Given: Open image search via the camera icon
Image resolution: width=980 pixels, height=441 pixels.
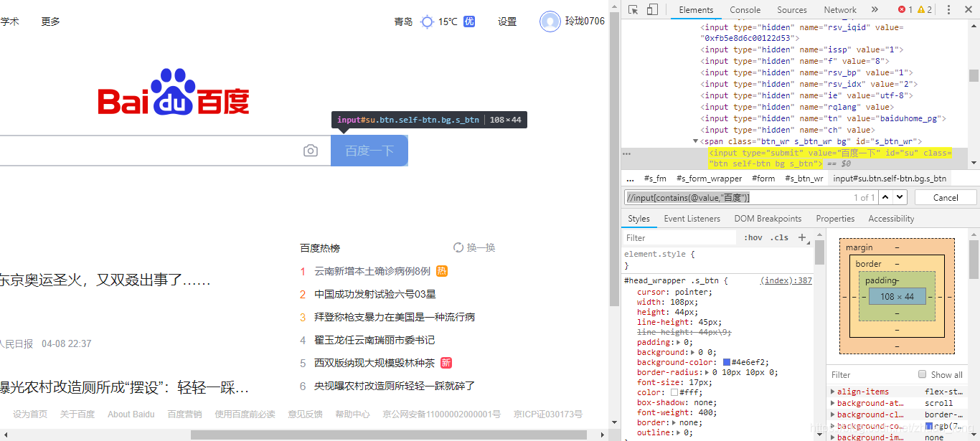Looking at the screenshot, I should tap(311, 151).
